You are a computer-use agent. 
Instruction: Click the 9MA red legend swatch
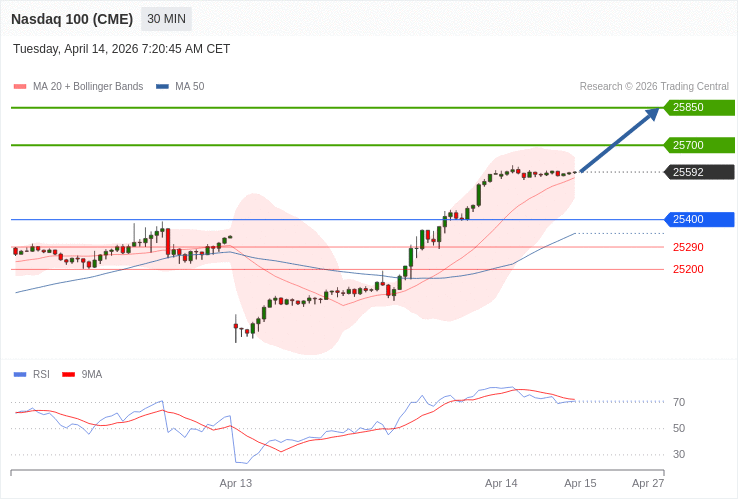point(69,375)
